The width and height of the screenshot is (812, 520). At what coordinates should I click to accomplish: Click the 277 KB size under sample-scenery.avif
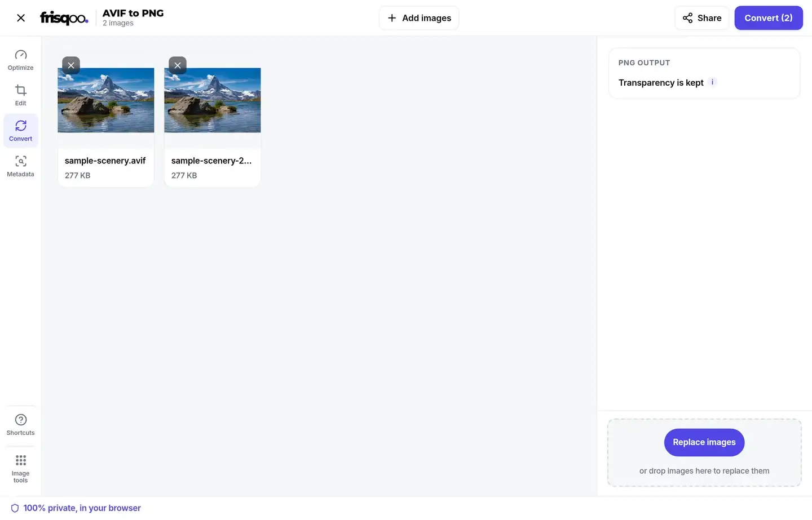(x=78, y=175)
